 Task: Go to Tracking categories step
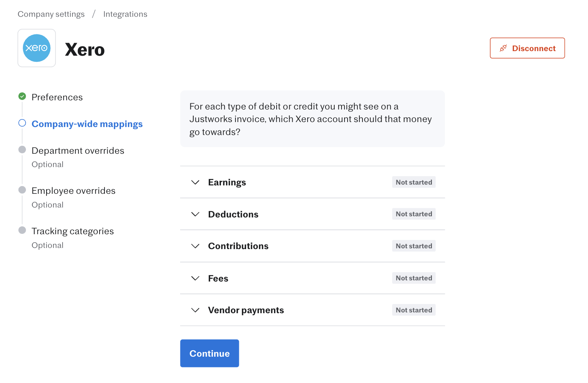click(73, 231)
